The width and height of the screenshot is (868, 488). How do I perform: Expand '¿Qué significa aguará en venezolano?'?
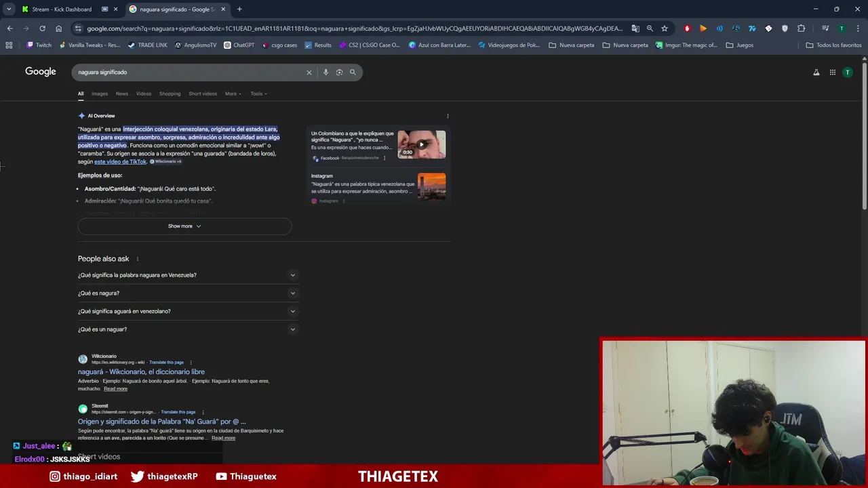pos(187,311)
